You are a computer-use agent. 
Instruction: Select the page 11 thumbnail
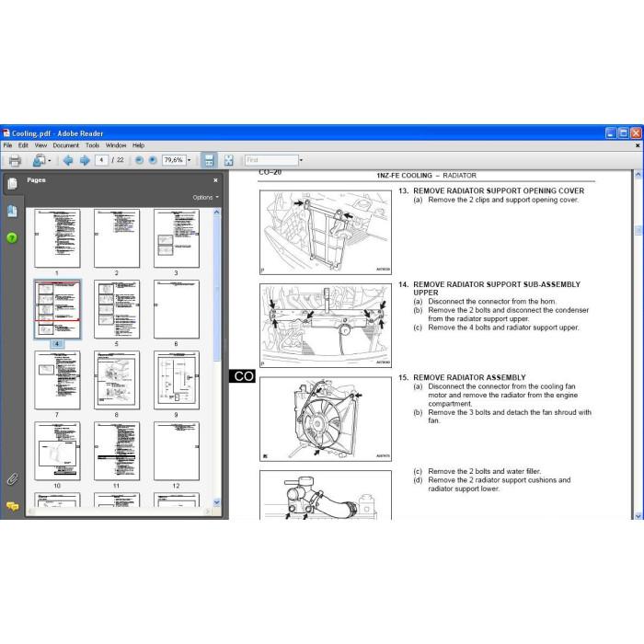(117, 451)
